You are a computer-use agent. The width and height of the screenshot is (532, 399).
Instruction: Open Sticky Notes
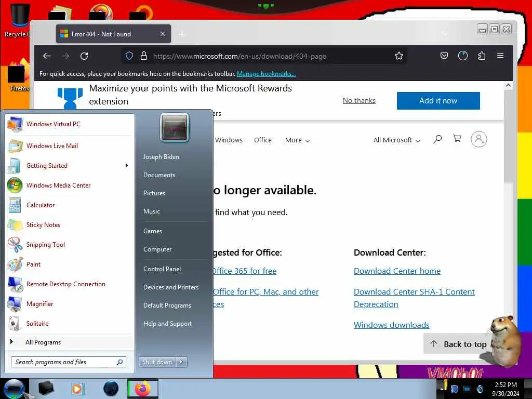(69, 224)
